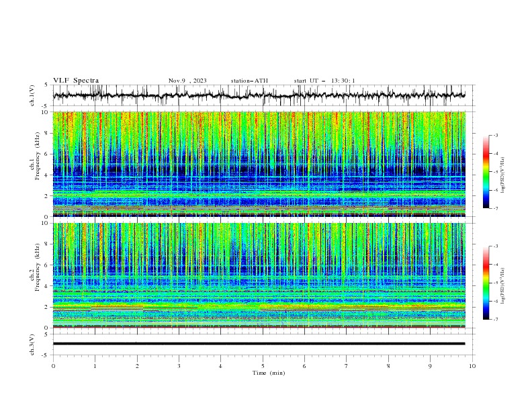Click time axis tick label '4'

click(220, 366)
